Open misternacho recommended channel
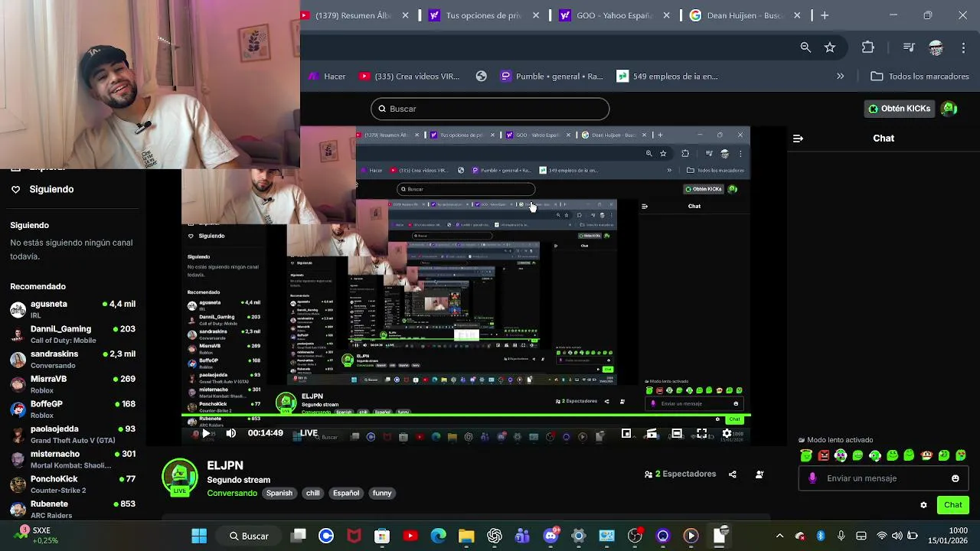 (73, 459)
